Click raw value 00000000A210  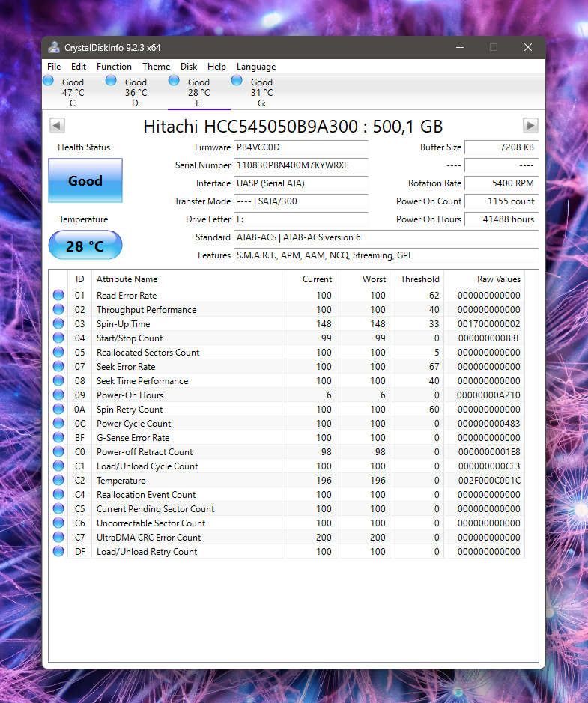coord(488,395)
